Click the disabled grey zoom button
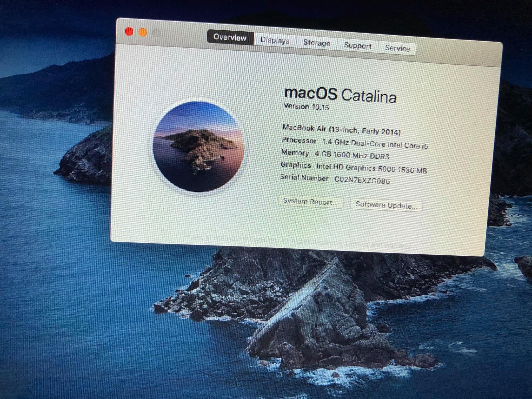This screenshot has height=399, width=532. 156,33
